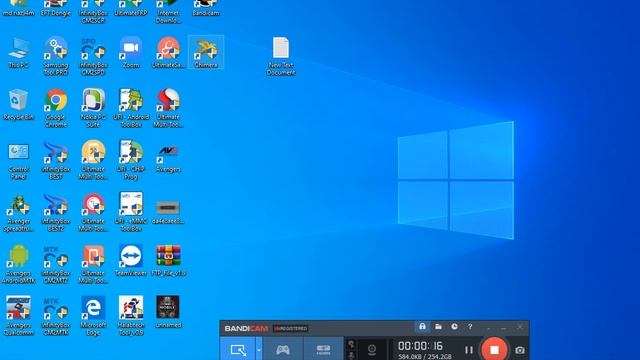Select the gray da4ebae... file icon
The width and height of the screenshot is (640, 360).
point(168,212)
